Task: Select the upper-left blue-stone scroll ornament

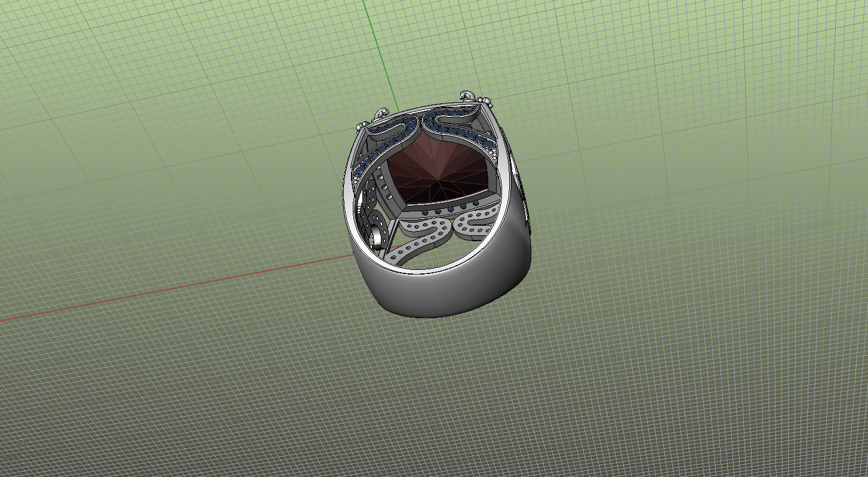Action: click(395, 126)
